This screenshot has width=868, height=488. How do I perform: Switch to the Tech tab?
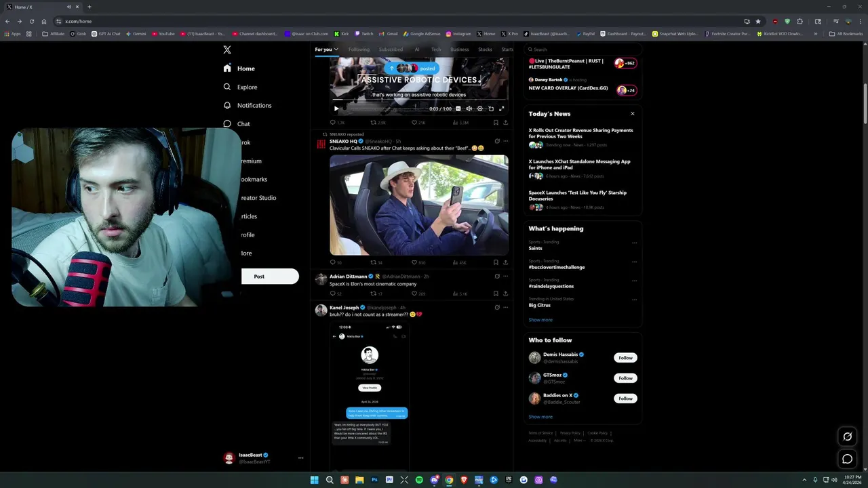click(436, 49)
